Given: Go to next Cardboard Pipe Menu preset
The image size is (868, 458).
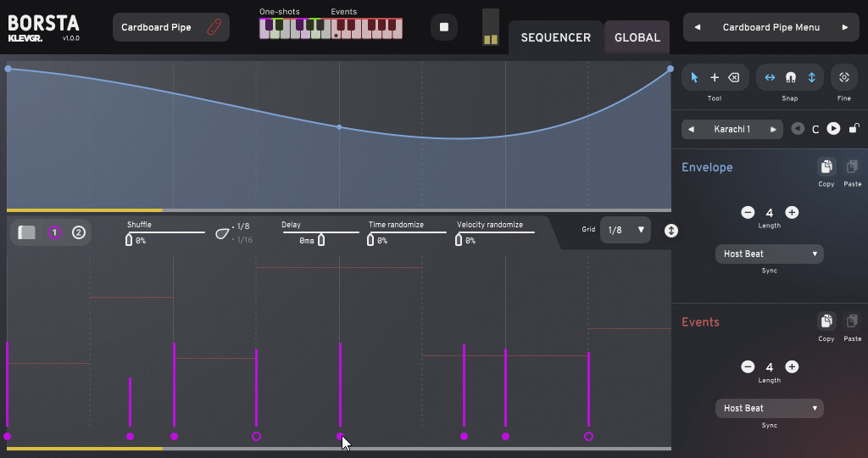Looking at the screenshot, I should [845, 27].
